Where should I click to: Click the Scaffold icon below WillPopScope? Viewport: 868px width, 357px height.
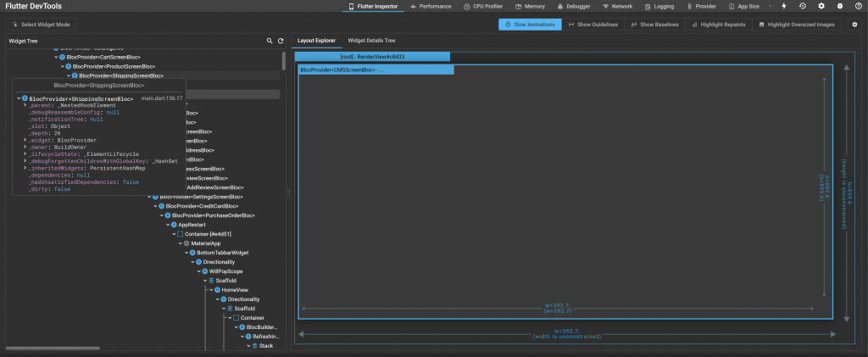[x=211, y=281]
